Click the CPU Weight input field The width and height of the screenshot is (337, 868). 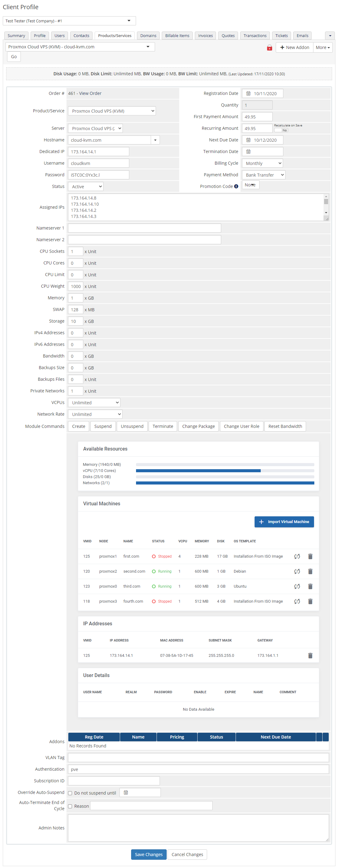[x=76, y=286]
